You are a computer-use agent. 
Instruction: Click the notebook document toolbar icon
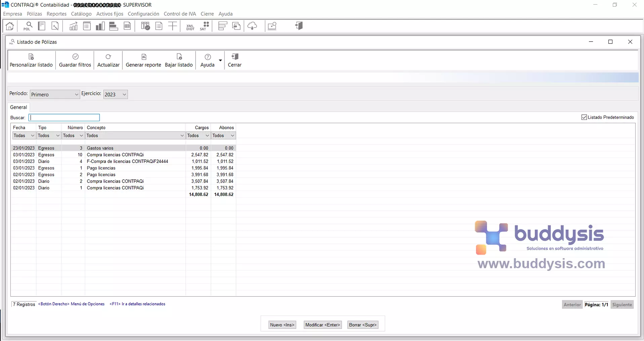tap(42, 26)
